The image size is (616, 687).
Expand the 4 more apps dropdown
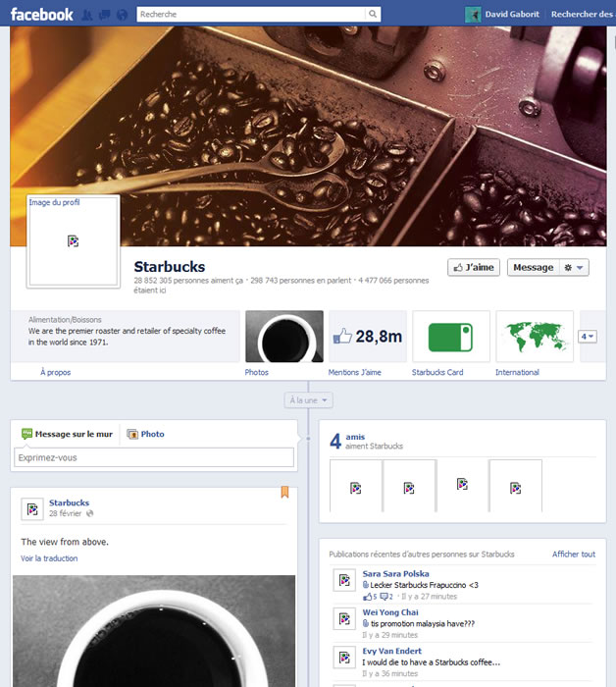tap(588, 337)
